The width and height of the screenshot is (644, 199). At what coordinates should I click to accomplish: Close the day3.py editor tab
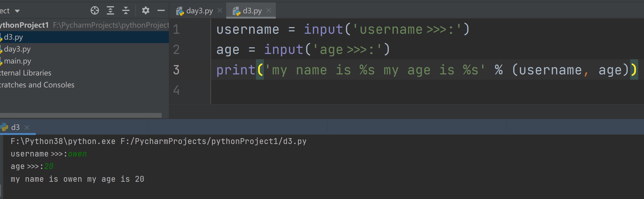coord(220,11)
